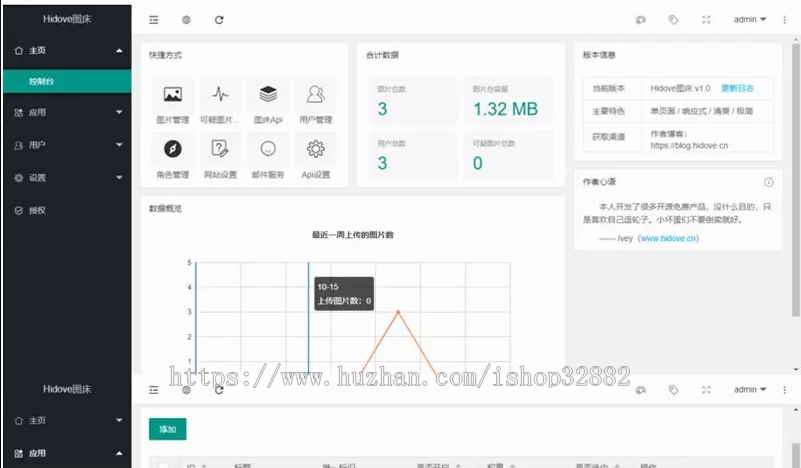
Task: Open Api设置 gear shortcut icon
Action: pyautogui.click(x=316, y=149)
